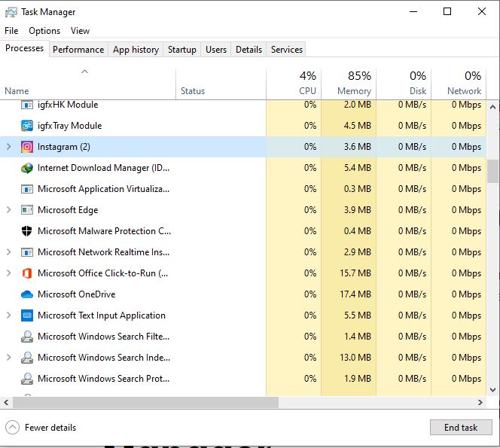This screenshot has height=448, width=500.
Task: Select 'Microsoft Malware Protection C...' name
Action: pyautogui.click(x=104, y=231)
